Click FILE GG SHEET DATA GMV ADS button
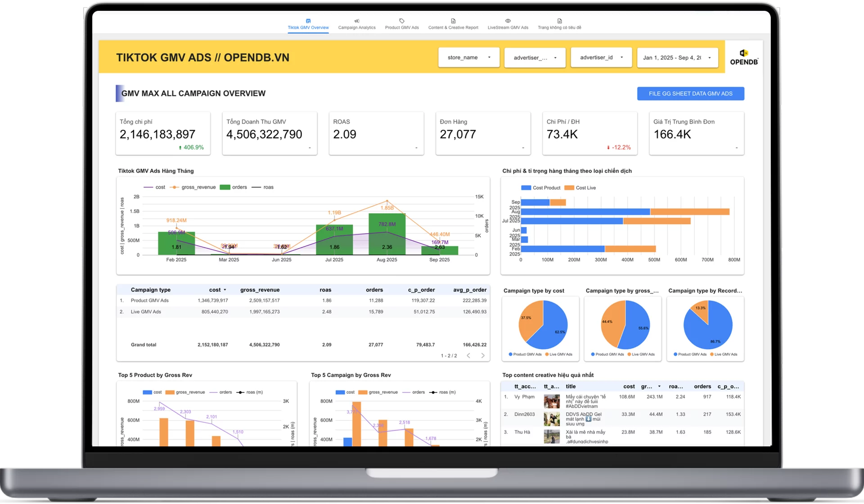Image resolution: width=864 pixels, height=504 pixels. pyautogui.click(x=690, y=94)
